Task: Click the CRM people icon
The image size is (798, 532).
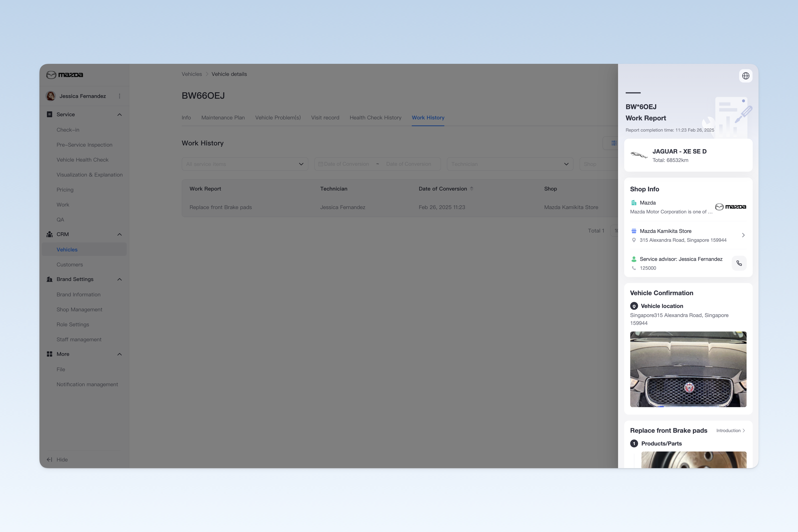Action: (x=49, y=234)
